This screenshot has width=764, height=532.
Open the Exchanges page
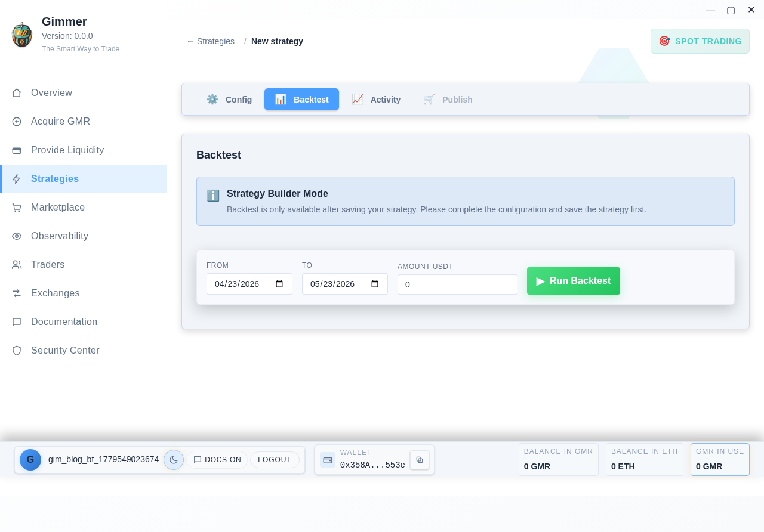coord(84,293)
